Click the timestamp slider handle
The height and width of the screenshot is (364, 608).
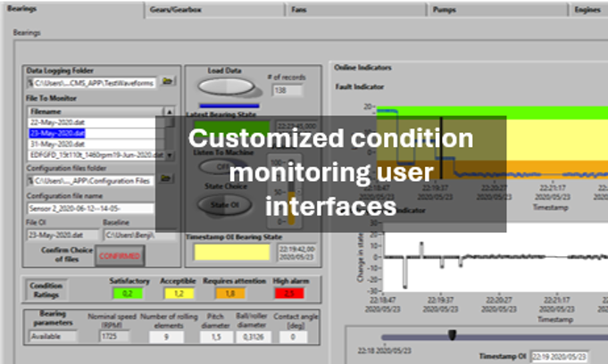(452, 335)
